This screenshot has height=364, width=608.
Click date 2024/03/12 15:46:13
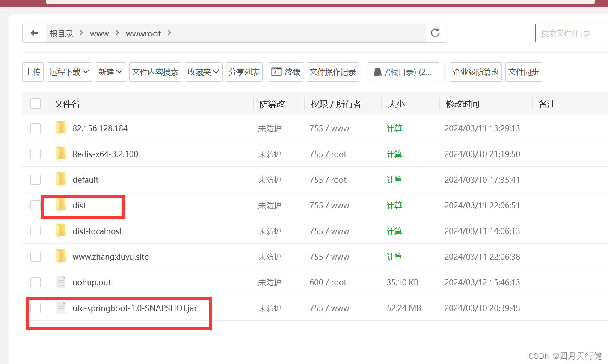(x=482, y=282)
